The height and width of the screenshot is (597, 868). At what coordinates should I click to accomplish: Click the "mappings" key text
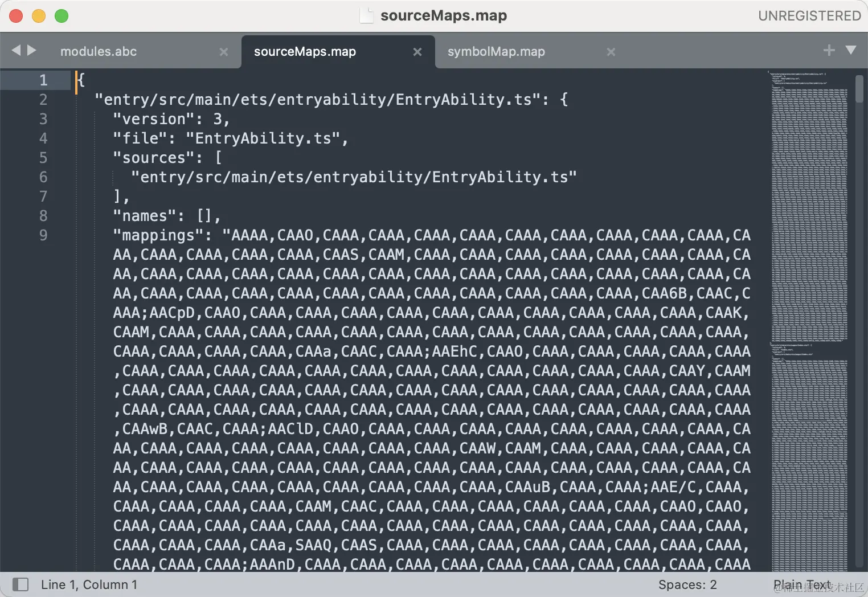[x=158, y=235]
